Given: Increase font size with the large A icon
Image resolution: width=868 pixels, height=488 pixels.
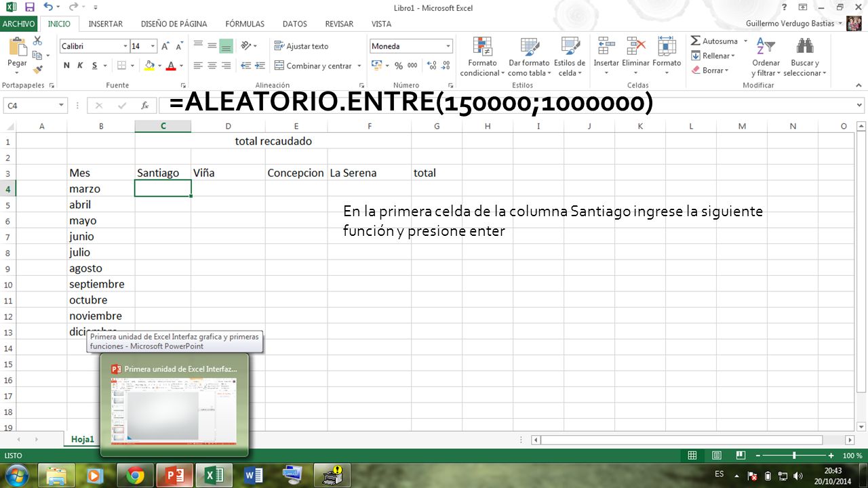Looking at the screenshot, I should (165, 46).
